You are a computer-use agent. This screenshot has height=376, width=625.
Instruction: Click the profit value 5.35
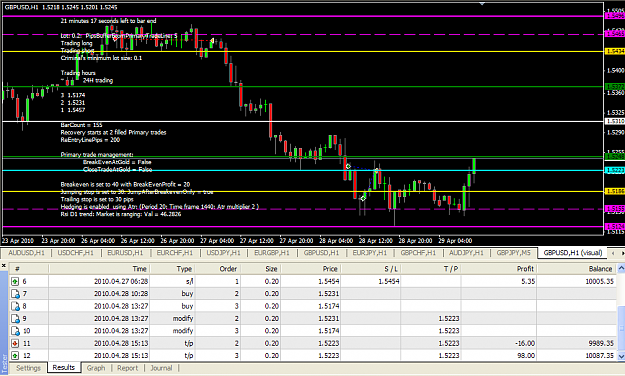[528, 282]
